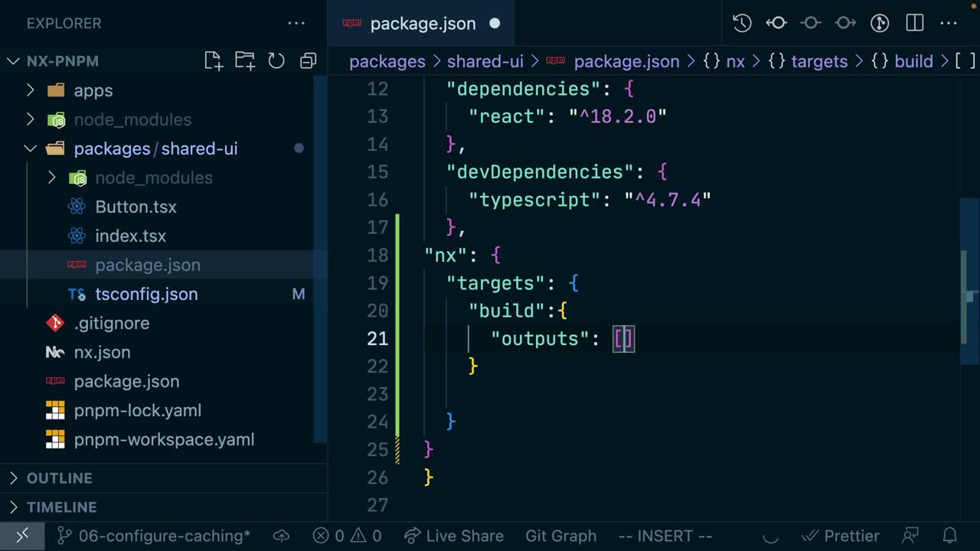
Task: Select the package.json editor tab
Action: tap(423, 24)
